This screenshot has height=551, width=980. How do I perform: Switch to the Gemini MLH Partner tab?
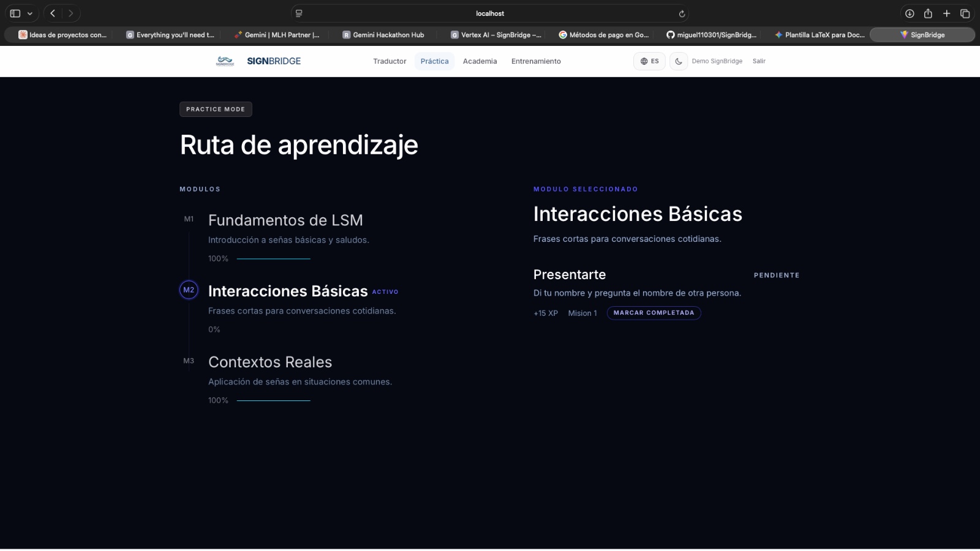pyautogui.click(x=277, y=35)
